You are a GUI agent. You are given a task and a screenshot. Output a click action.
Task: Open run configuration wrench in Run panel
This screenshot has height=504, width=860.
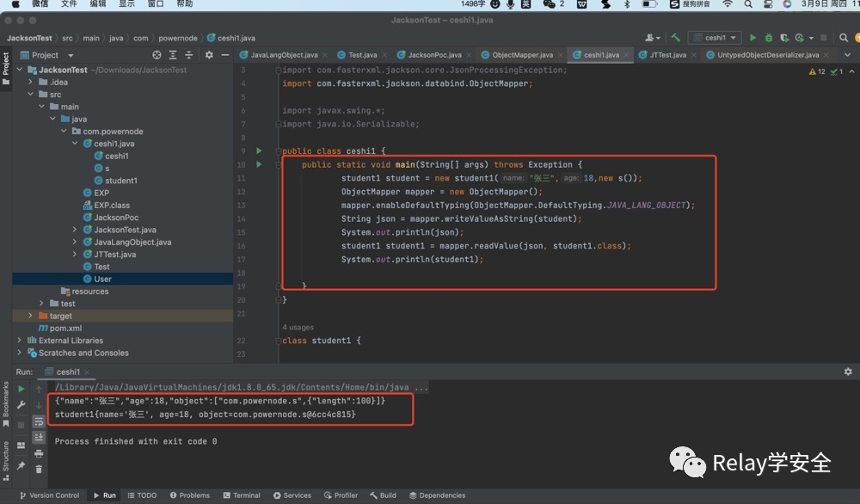tap(21, 405)
